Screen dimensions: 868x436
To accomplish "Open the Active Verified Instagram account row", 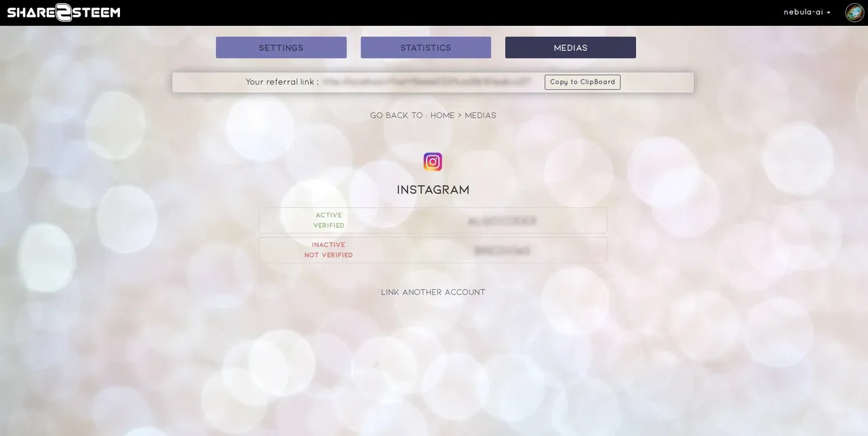I will pyautogui.click(x=433, y=220).
